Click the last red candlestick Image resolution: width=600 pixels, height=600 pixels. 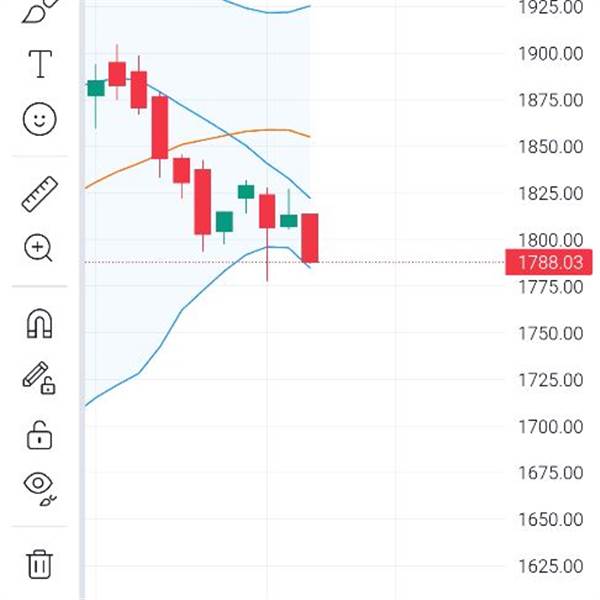point(310,238)
